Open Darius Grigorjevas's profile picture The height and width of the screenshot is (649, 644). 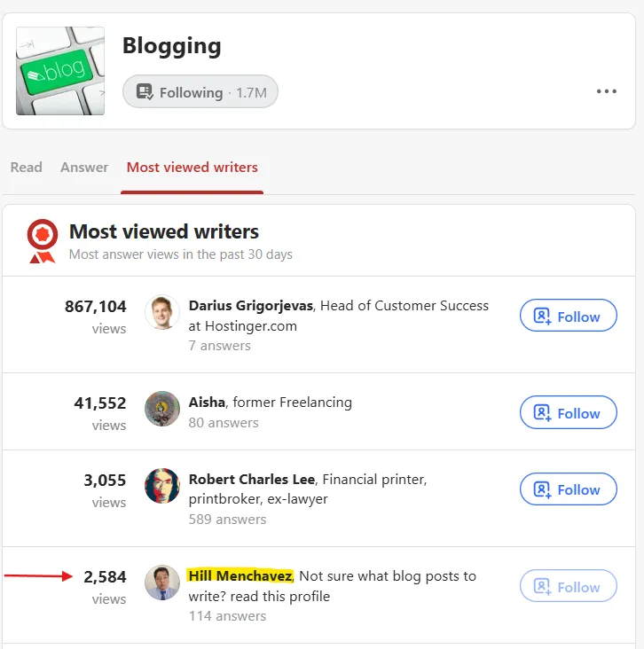click(162, 312)
